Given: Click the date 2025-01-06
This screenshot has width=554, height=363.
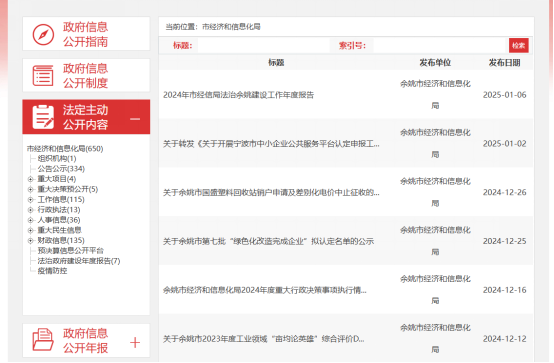Looking at the screenshot, I should click(505, 95).
